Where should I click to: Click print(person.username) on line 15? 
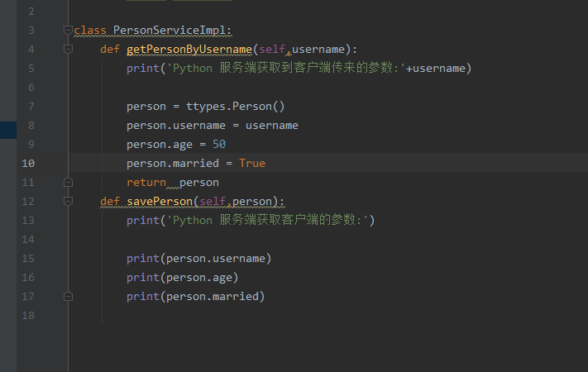point(198,258)
